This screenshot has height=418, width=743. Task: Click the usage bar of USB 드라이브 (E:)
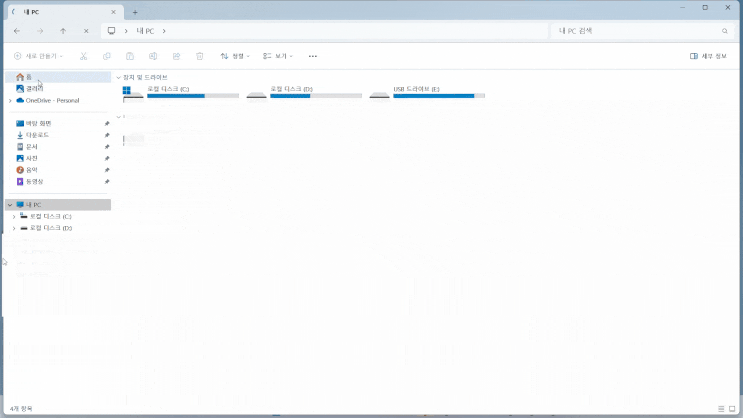(439, 96)
